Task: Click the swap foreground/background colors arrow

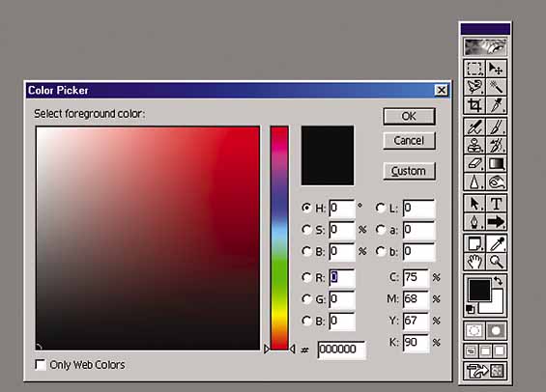Action: [x=499, y=280]
